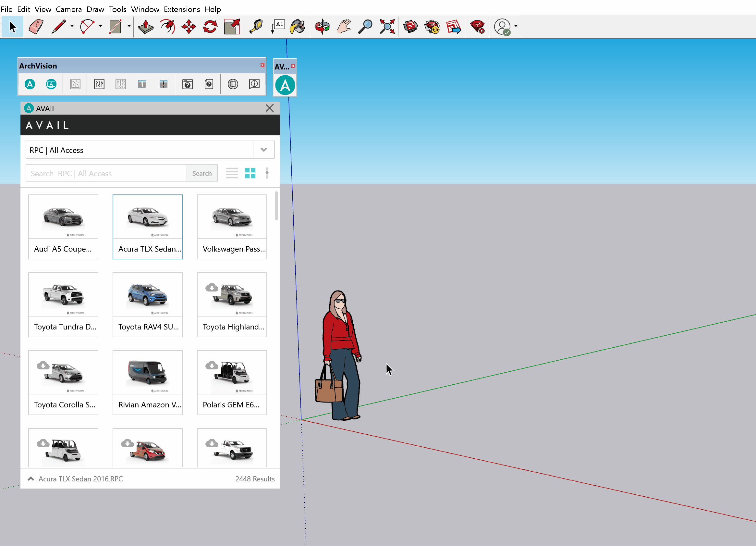The width and height of the screenshot is (756, 546).
Task: Click Zoom Extents on the toolbar
Action: 387,26
